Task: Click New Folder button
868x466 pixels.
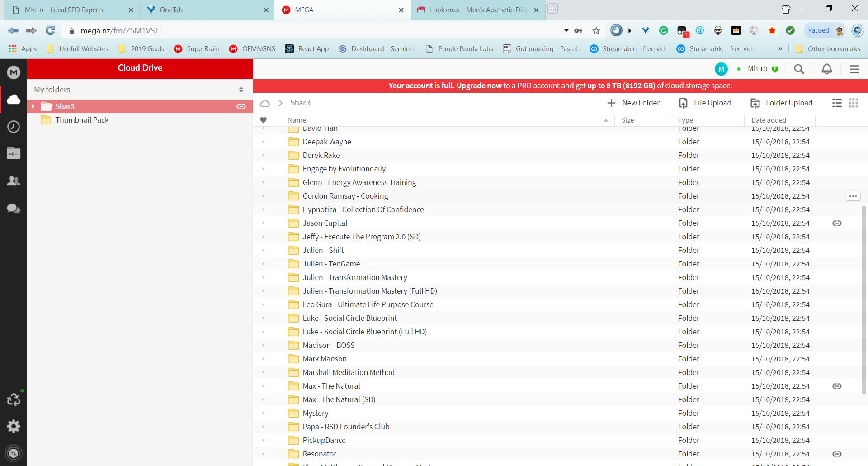Action: (633, 103)
